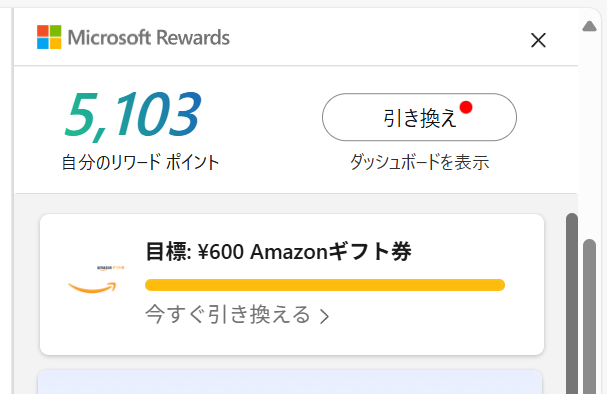Click the dark inner scrollbar thumb
The image size is (607, 394).
572,303
